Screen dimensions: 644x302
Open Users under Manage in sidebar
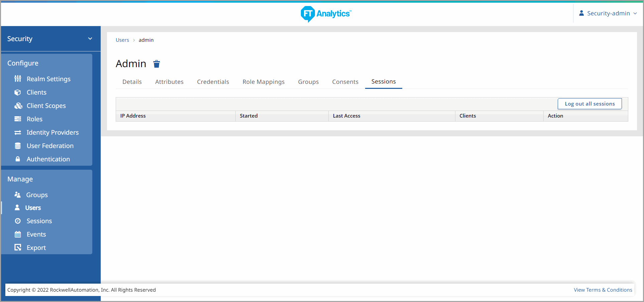pyautogui.click(x=33, y=208)
